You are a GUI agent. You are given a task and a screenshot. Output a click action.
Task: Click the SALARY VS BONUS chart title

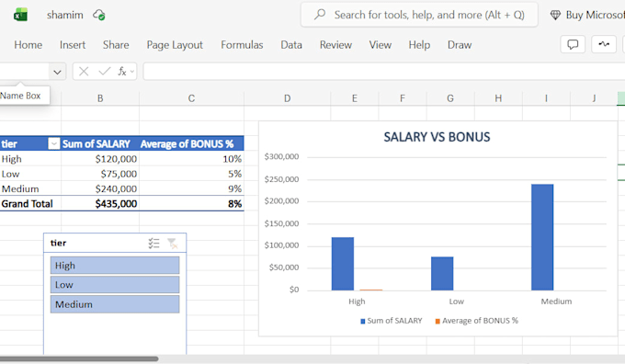(x=437, y=137)
